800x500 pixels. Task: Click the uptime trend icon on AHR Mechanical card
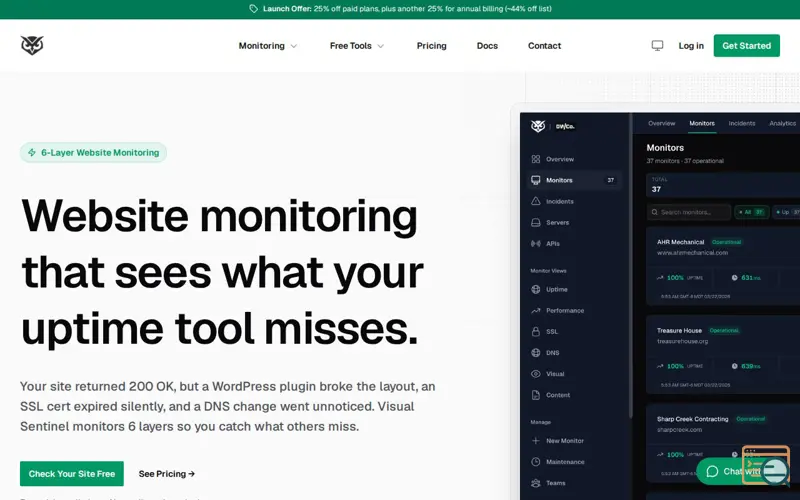(660, 278)
